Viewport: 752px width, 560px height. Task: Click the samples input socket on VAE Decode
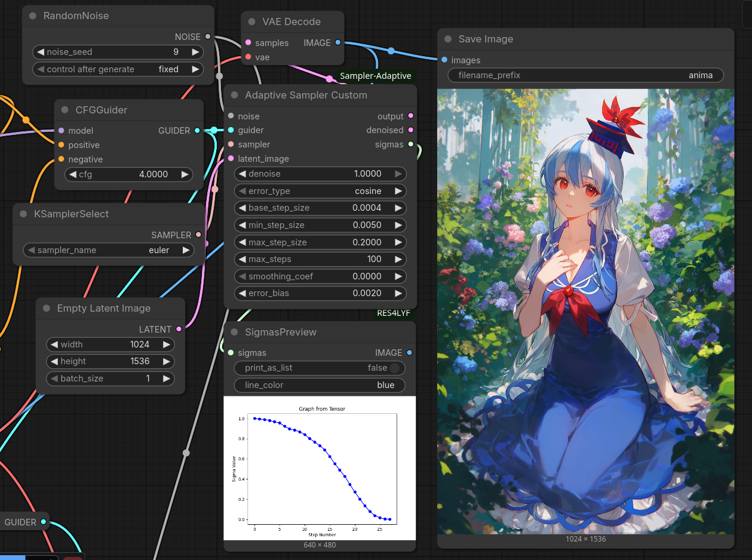[248, 42]
